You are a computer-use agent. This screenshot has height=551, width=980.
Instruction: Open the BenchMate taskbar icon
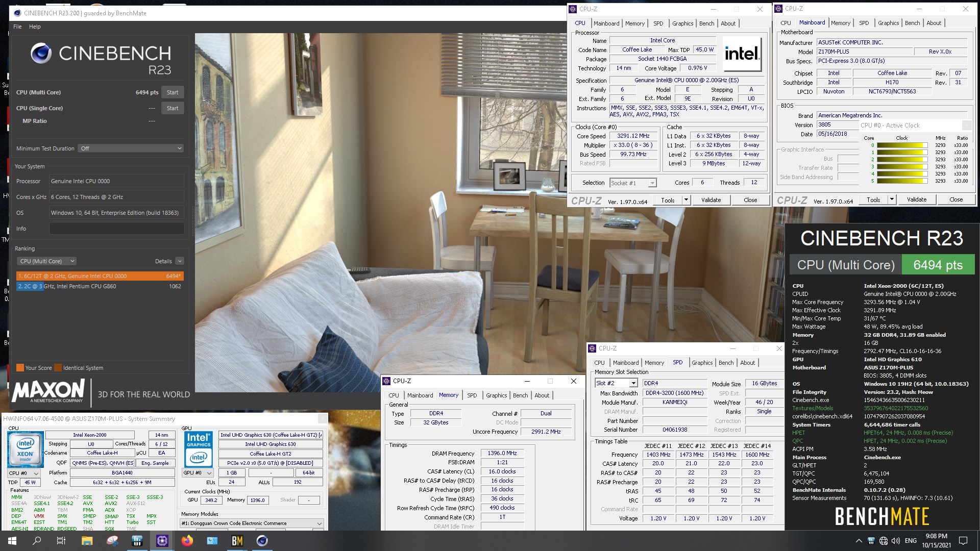pos(237,541)
